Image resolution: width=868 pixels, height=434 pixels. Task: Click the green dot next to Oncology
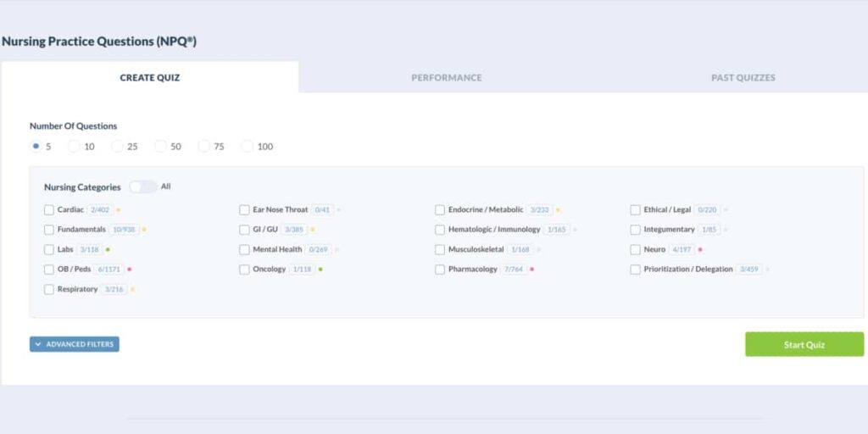click(x=320, y=270)
